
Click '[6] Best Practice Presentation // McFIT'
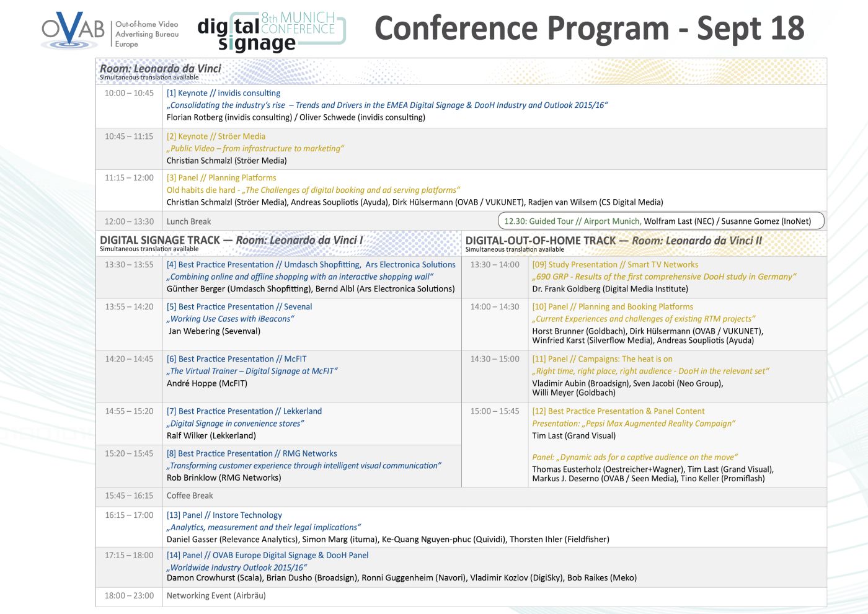click(x=236, y=358)
